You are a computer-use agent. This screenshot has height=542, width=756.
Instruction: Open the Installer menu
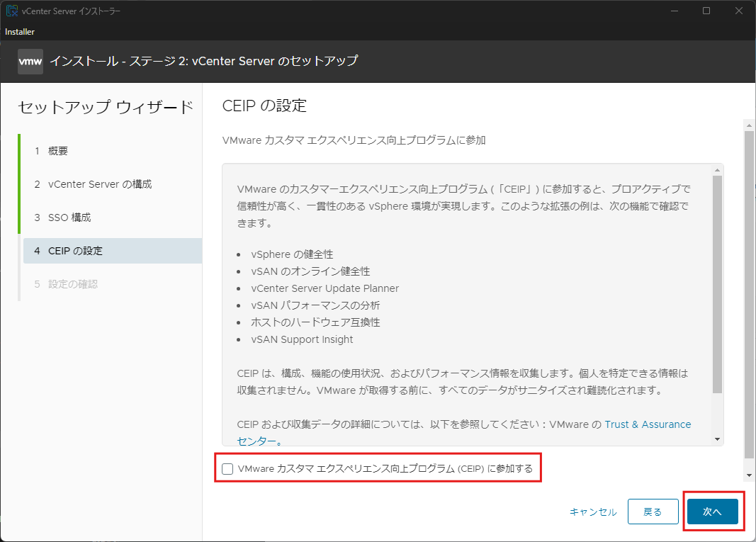coord(20,32)
